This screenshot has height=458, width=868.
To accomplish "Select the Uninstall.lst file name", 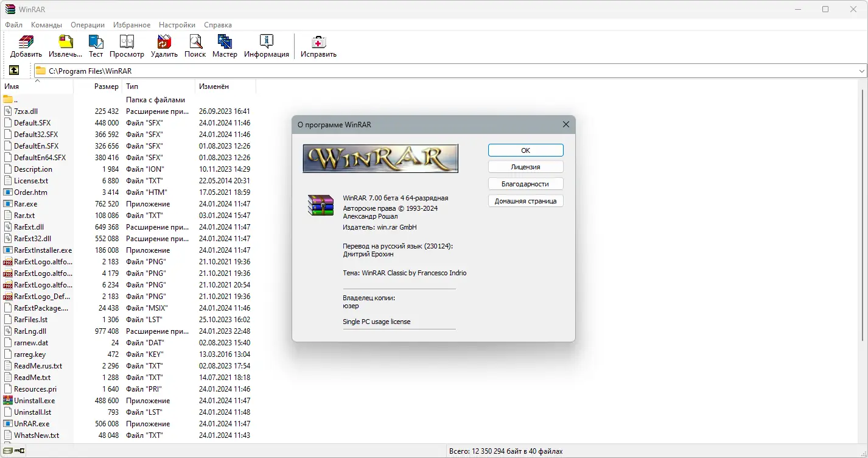I will (x=32, y=412).
